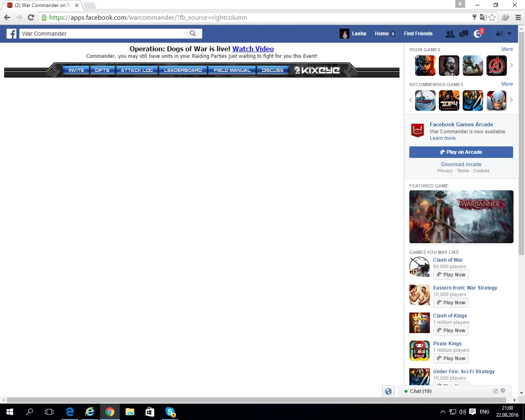Go back with the browser arrow
Viewport: 525px width, 420px height.
point(7,17)
